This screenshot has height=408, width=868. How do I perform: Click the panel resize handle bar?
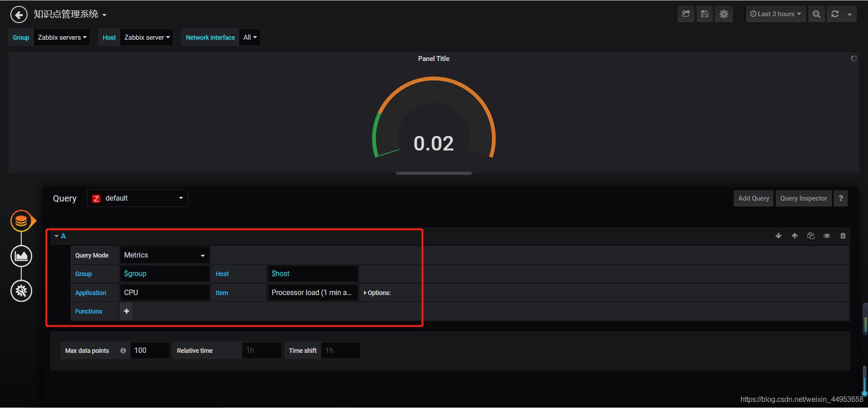click(x=434, y=173)
